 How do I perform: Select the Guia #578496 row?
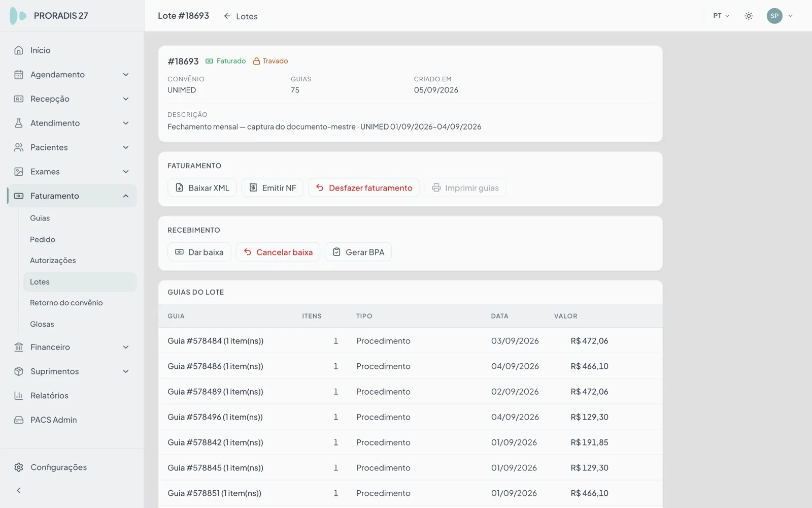pyautogui.click(x=410, y=417)
